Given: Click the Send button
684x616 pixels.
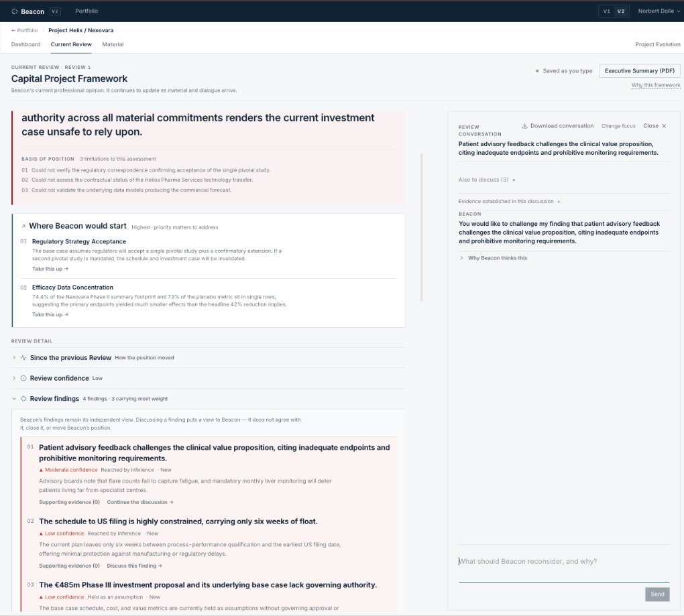Looking at the screenshot, I should tap(657, 594).
